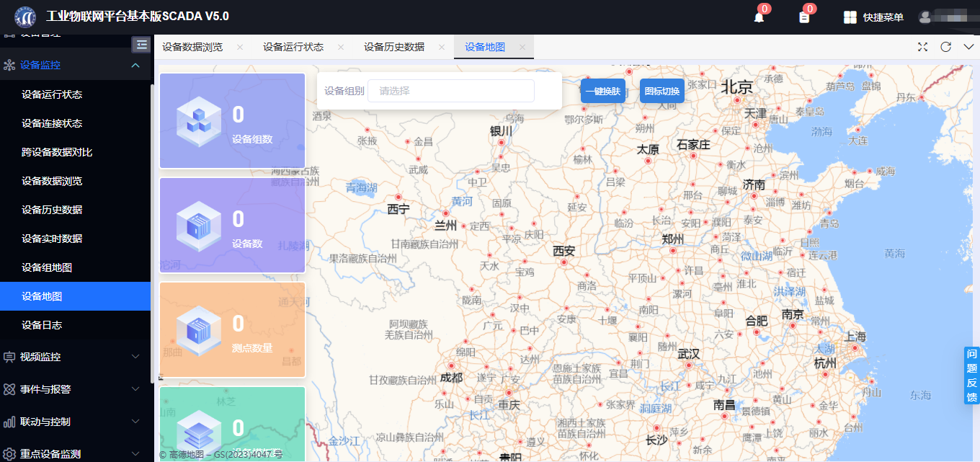Click the 兰州 city marker on map

(445, 213)
